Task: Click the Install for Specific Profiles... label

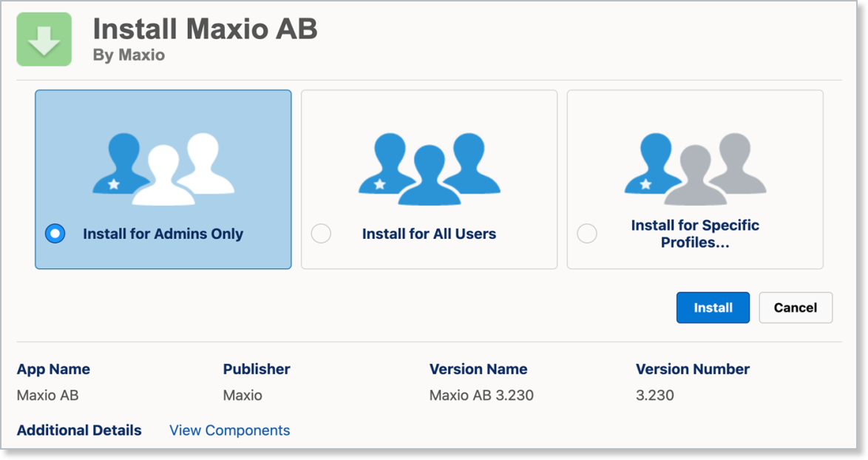Action: click(695, 234)
